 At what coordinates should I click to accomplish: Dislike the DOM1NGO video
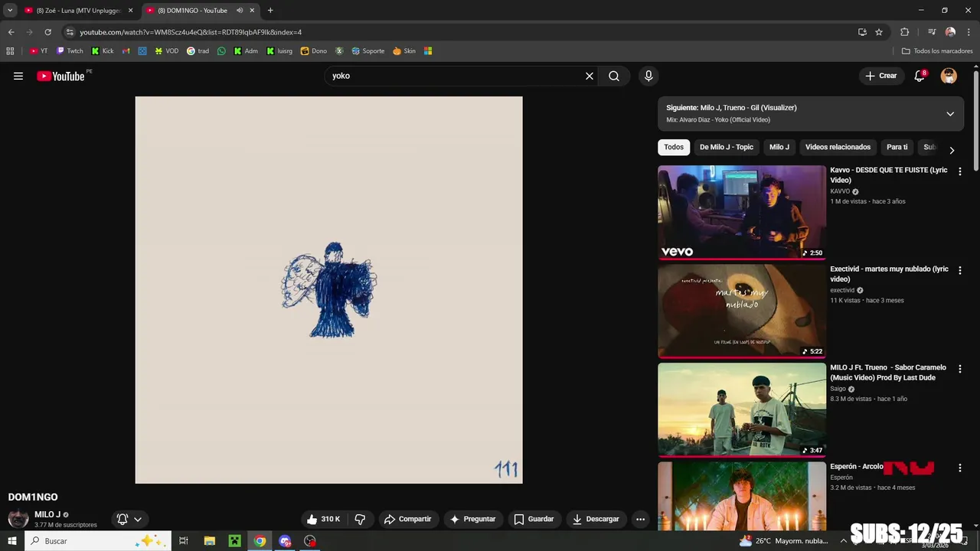tap(360, 519)
